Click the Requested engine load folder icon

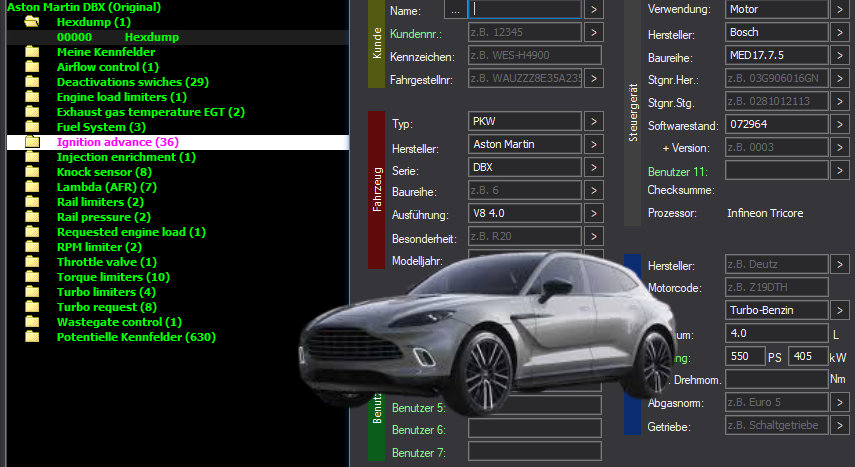[x=32, y=232]
